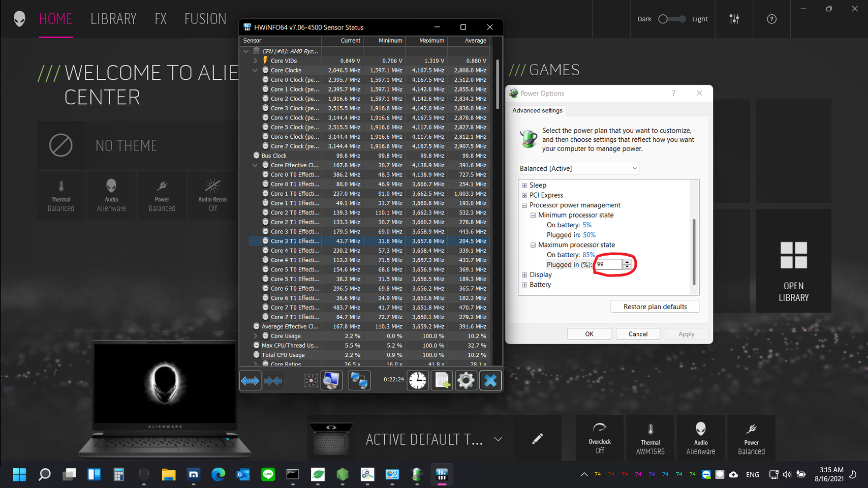The height and width of the screenshot is (488, 868).
Task: Expand Sleep settings node
Action: click(524, 186)
